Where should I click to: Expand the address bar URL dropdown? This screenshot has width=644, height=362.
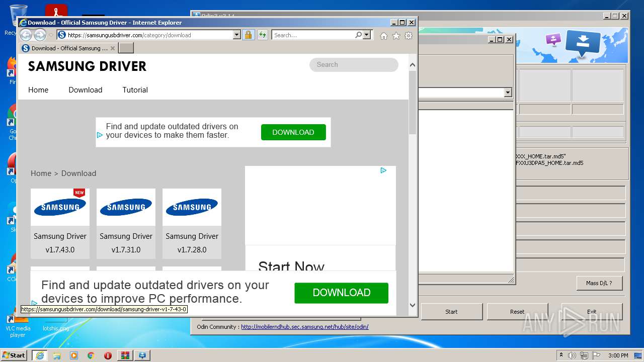click(237, 35)
